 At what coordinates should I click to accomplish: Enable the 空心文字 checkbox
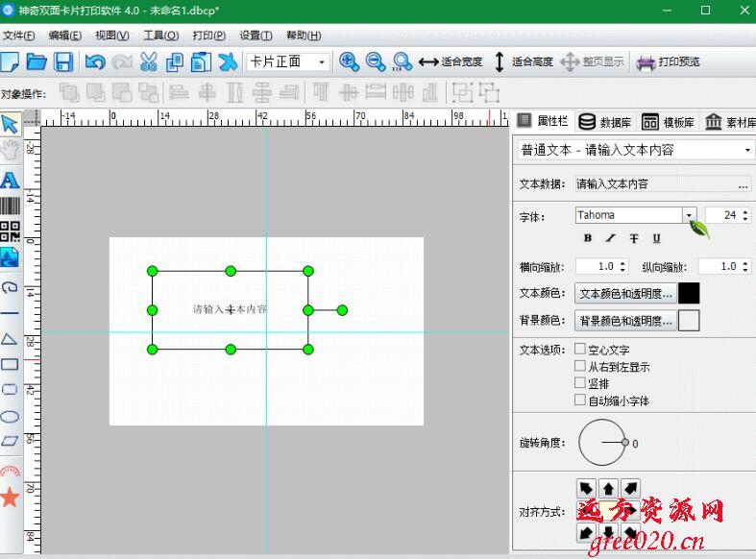[580, 350]
